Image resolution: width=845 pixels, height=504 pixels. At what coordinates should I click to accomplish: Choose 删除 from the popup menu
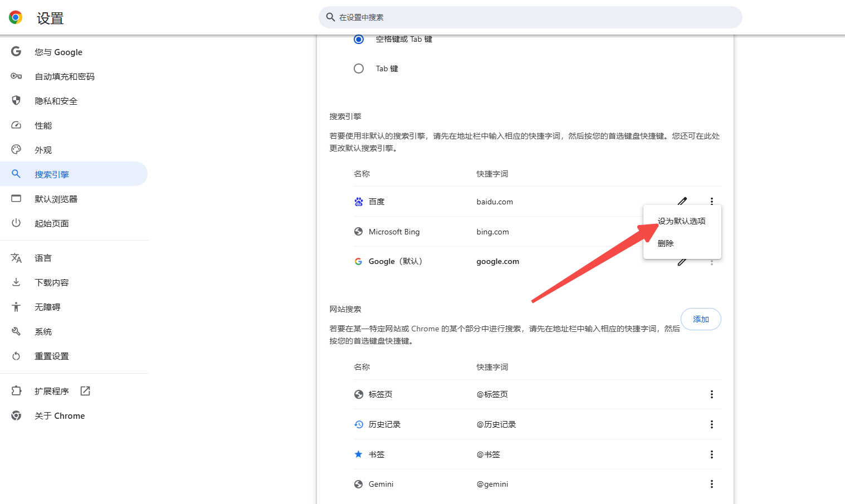tap(682, 243)
